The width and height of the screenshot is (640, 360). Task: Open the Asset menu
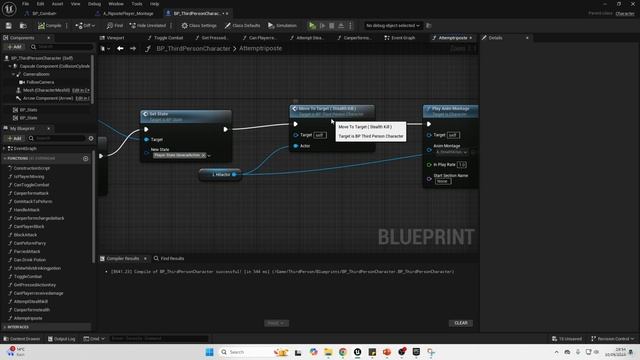tap(57, 4)
